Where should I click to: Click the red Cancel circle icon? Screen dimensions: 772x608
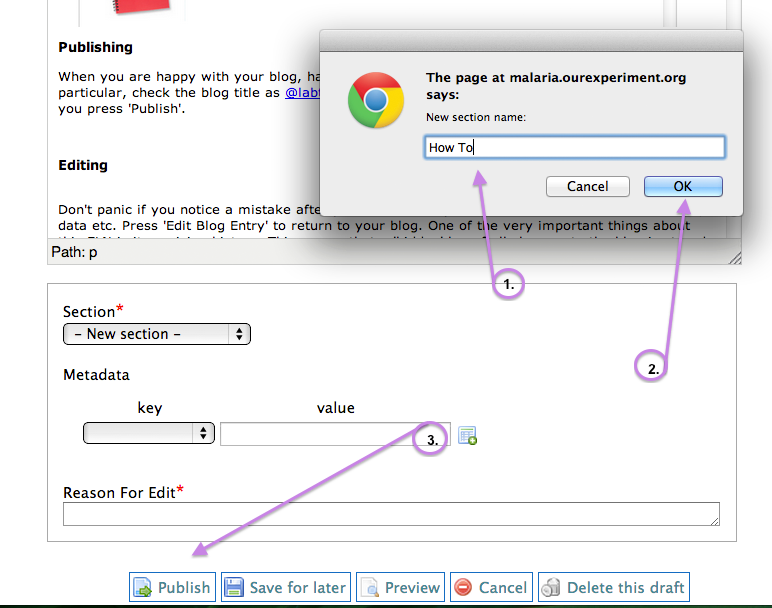463,587
